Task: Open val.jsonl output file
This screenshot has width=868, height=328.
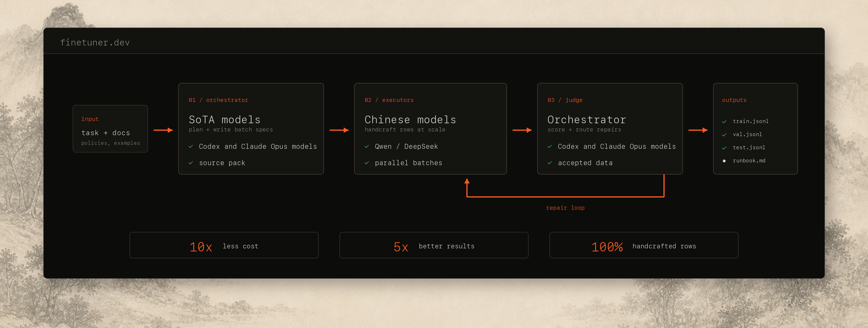Action: pos(747,134)
